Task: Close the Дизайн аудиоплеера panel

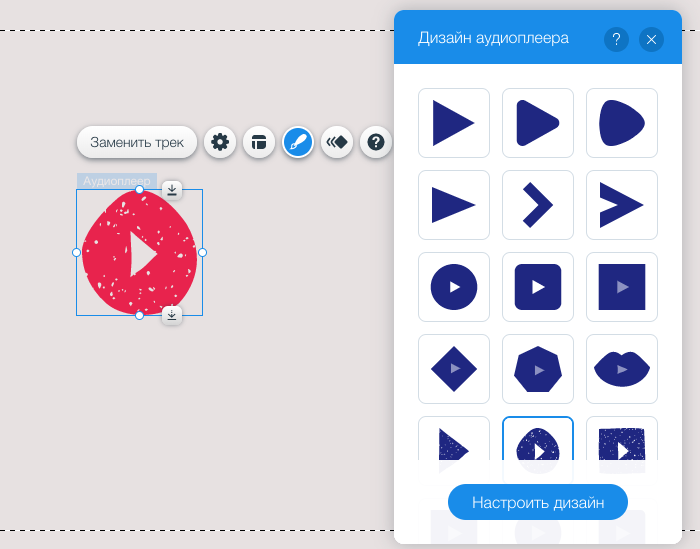Action: pos(651,39)
